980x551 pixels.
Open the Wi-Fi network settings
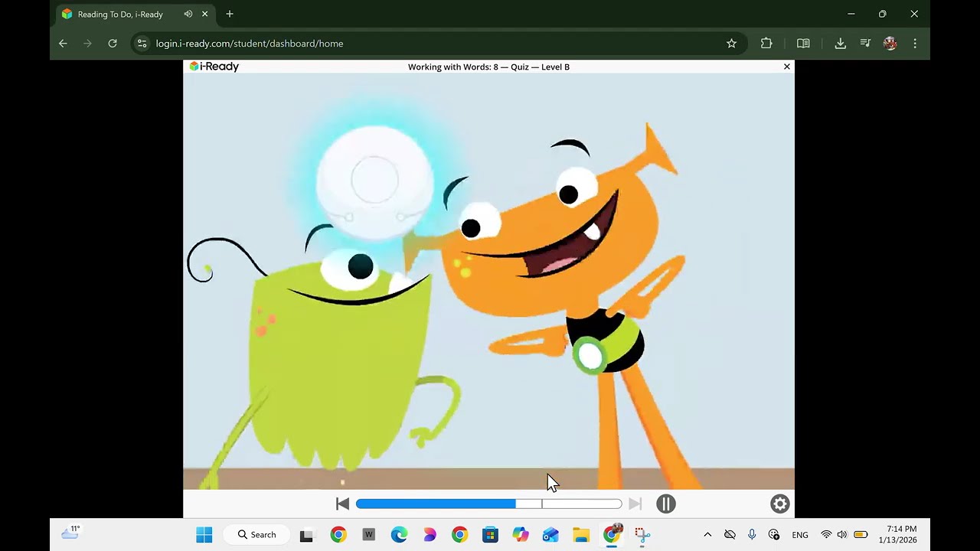click(826, 535)
